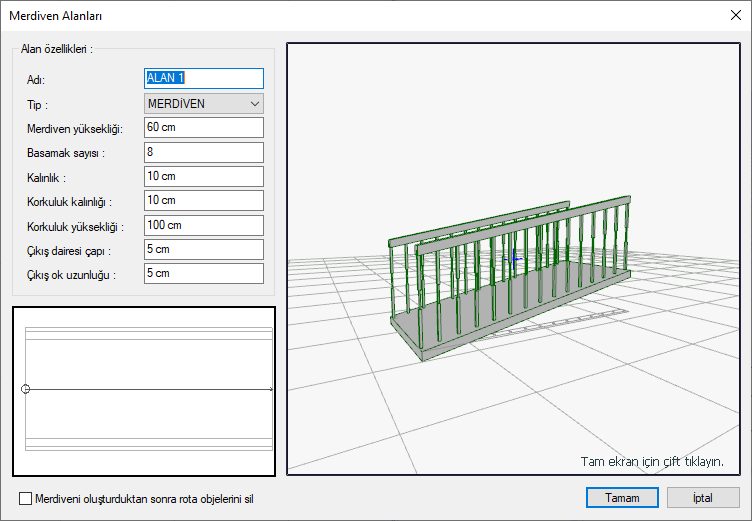
Task: Click the Kalınlık value field
Action: [x=203, y=177]
